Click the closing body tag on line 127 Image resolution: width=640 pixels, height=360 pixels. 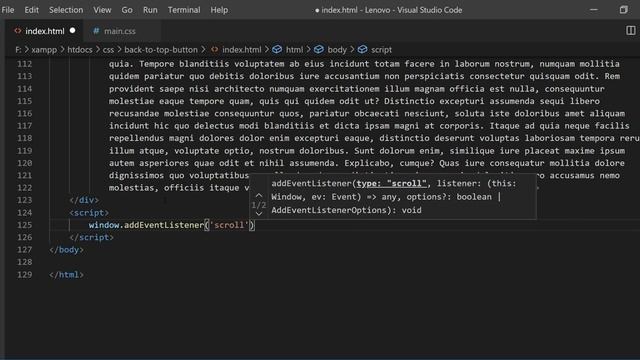pos(67,250)
